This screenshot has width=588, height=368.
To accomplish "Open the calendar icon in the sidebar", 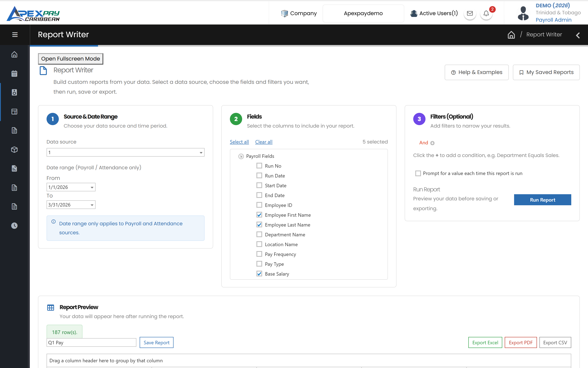I will point(14,74).
